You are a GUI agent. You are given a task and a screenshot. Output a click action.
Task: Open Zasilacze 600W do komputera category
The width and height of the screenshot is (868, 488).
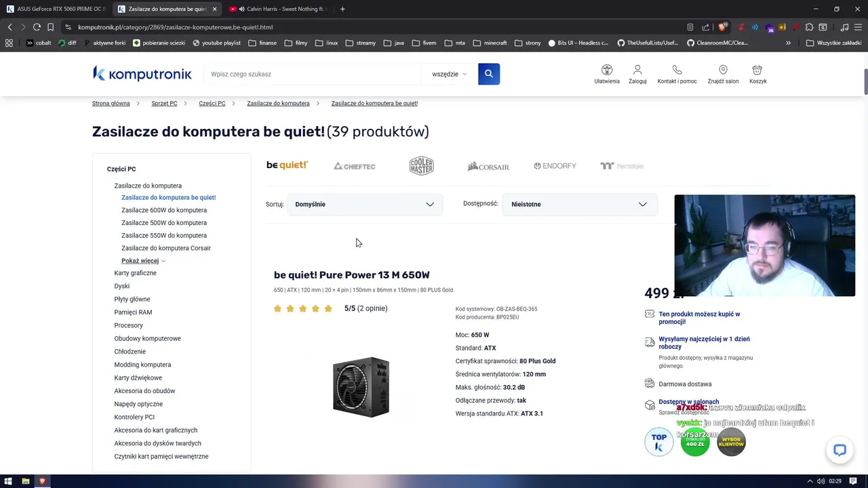coord(164,210)
